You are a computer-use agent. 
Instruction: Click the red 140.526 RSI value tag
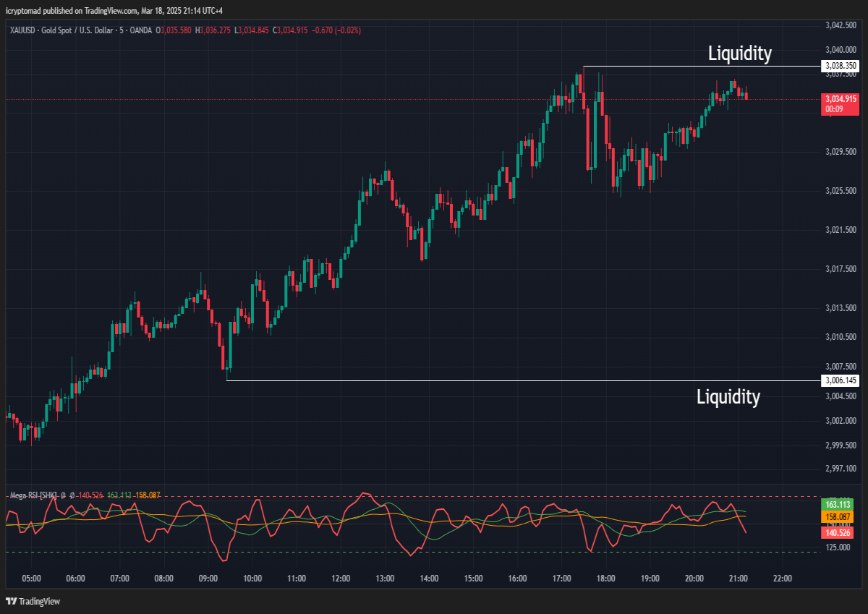[838, 532]
